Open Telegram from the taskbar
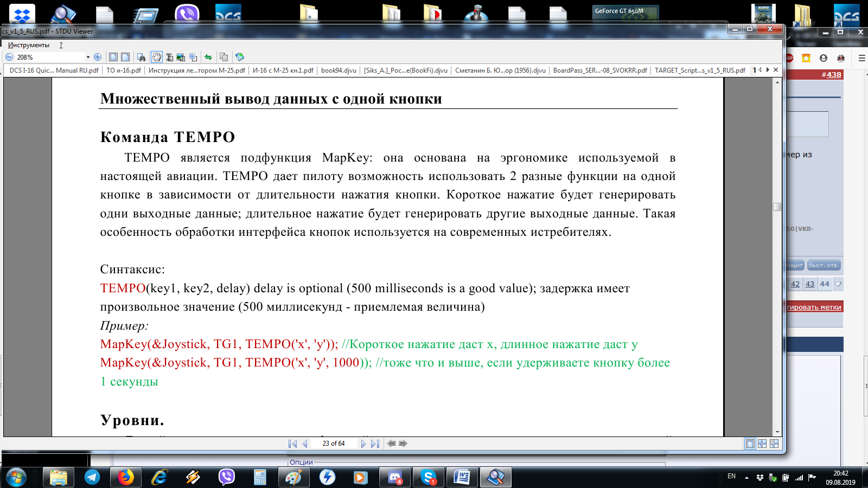 coord(92,477)
